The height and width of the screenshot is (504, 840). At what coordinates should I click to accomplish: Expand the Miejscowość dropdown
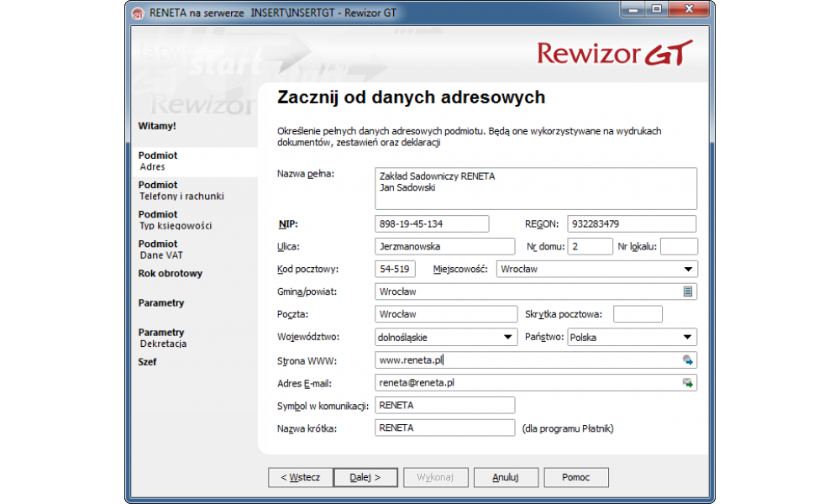tap(689, 269)
